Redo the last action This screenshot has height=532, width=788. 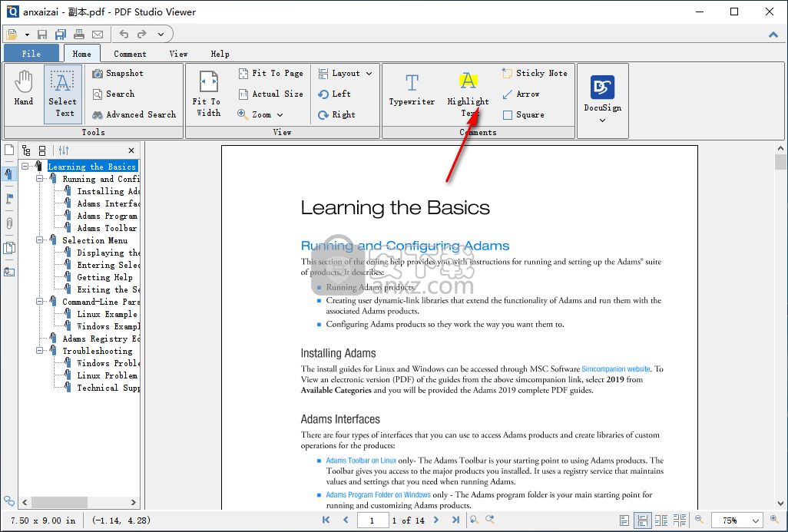[x=142, y=34]
